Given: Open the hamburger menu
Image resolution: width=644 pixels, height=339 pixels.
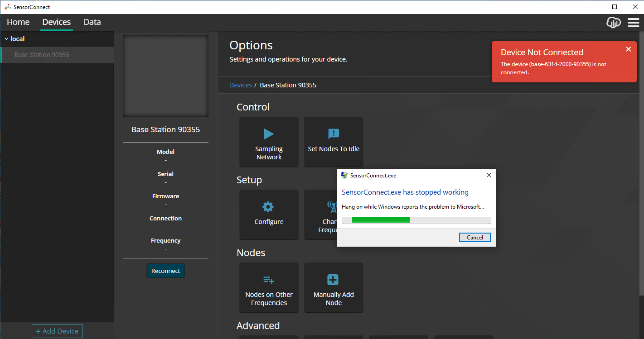Looking at the screenshot, I should pyautogui.click(x=634, y=22).
